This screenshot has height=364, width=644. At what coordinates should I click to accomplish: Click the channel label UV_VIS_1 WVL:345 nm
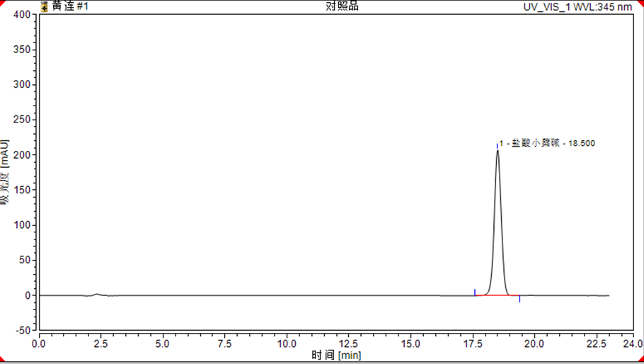(x=577, y=7)
